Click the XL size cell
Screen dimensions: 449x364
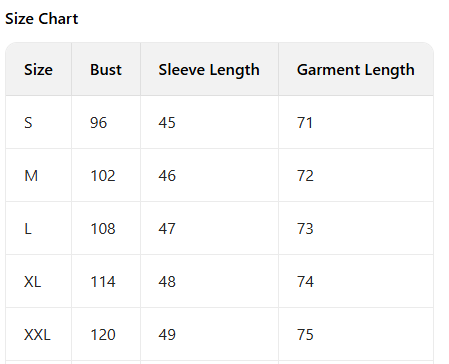point(38,281)
